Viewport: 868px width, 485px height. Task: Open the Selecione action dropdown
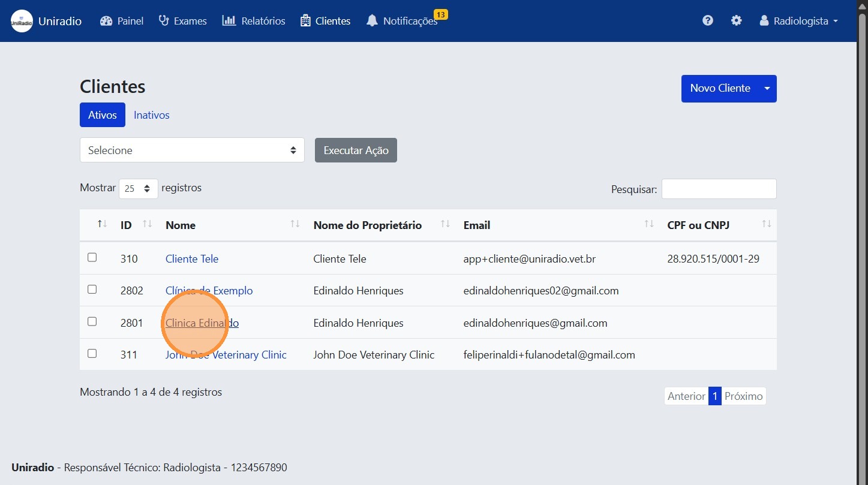192,150
